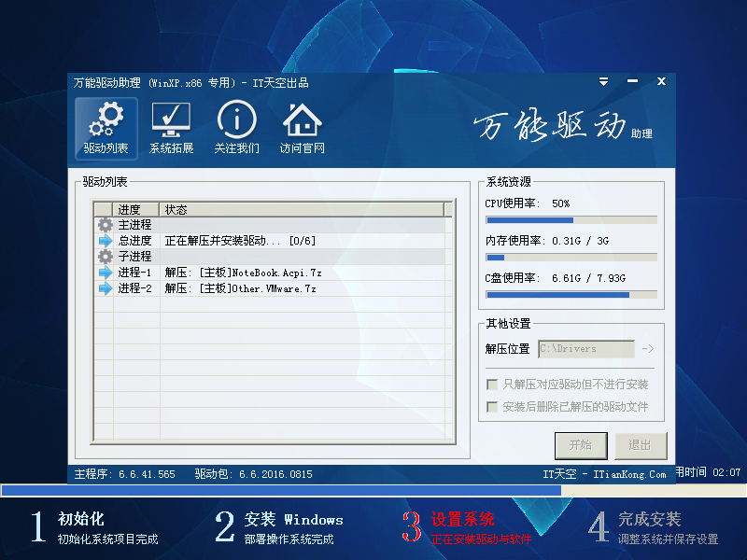Click the 进度 column header

pyautogui.click(x=135, y=209)
